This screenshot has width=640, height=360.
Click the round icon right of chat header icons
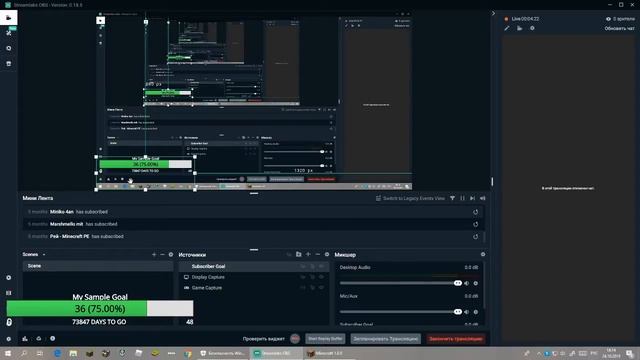[x=532, y=29]
